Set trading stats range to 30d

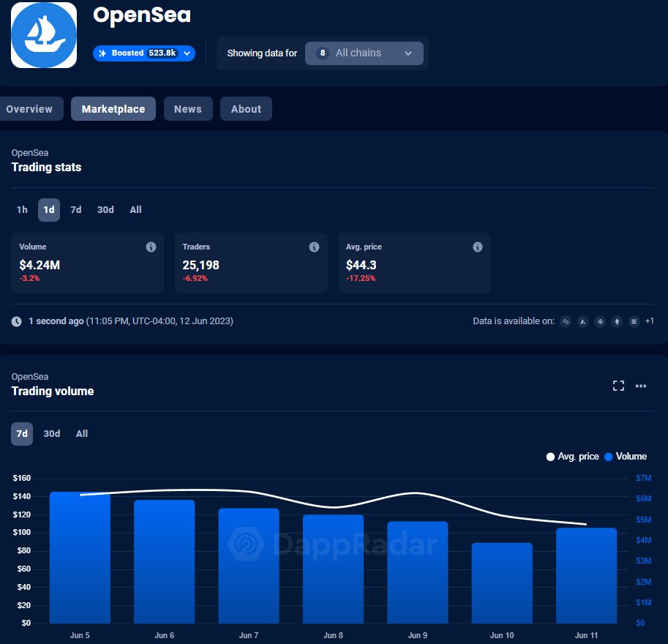[x=105, y=210]
